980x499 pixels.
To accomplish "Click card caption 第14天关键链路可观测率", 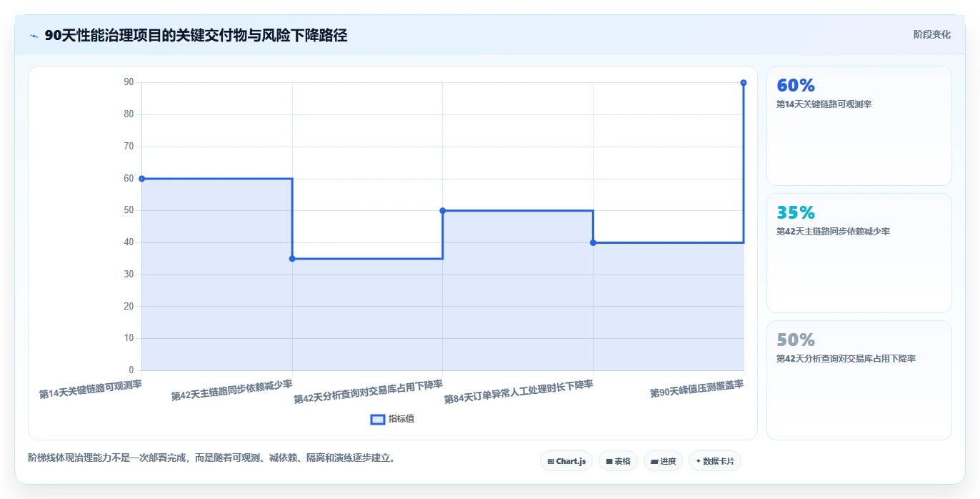I will click(824, 104).
